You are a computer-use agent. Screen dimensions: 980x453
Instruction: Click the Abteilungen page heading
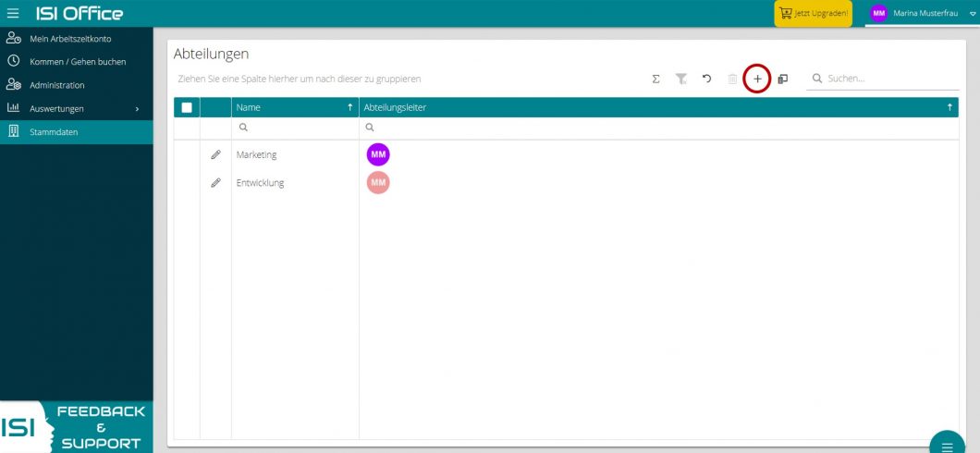211,55
